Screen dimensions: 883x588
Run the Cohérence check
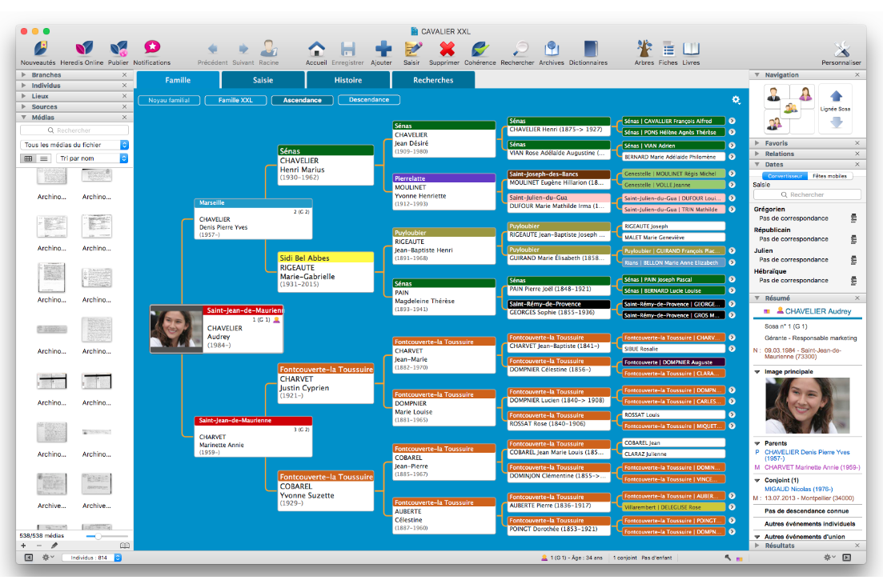coord(480,53)
